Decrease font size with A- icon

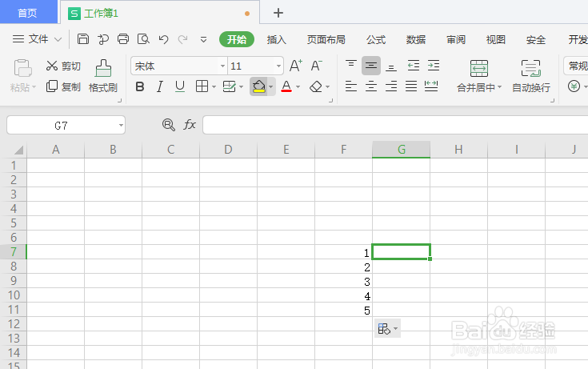click(317, 66)
